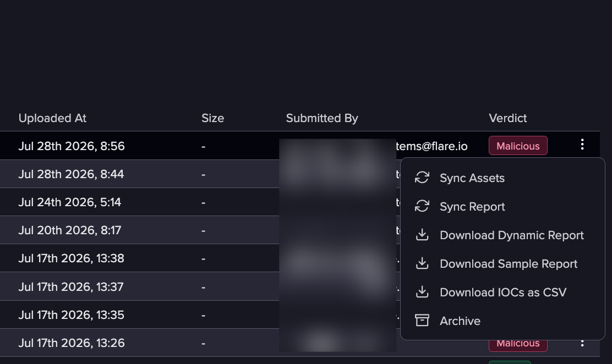
Task: Select Download Dynamic Report menu entry
Action: pos(502,235)
